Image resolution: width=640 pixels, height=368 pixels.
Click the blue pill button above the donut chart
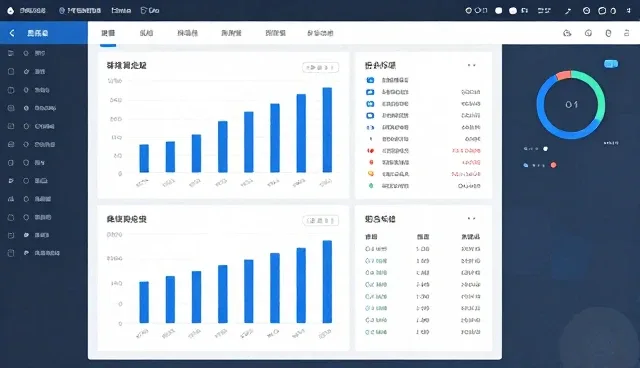pyautogui.click(x=611, y=64)
